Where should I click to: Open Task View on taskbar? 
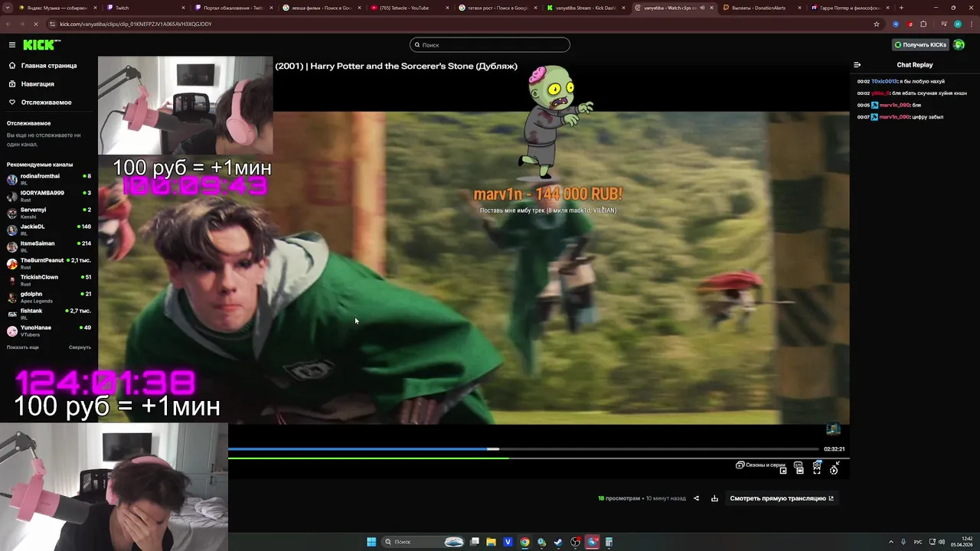point(474,542)
